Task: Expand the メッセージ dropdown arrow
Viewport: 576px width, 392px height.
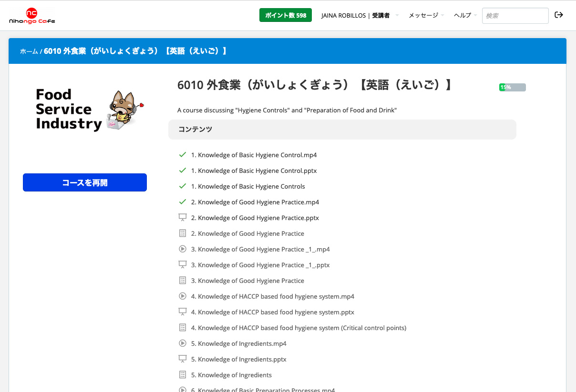Action: pyautogui.click(x=442, y=16)
